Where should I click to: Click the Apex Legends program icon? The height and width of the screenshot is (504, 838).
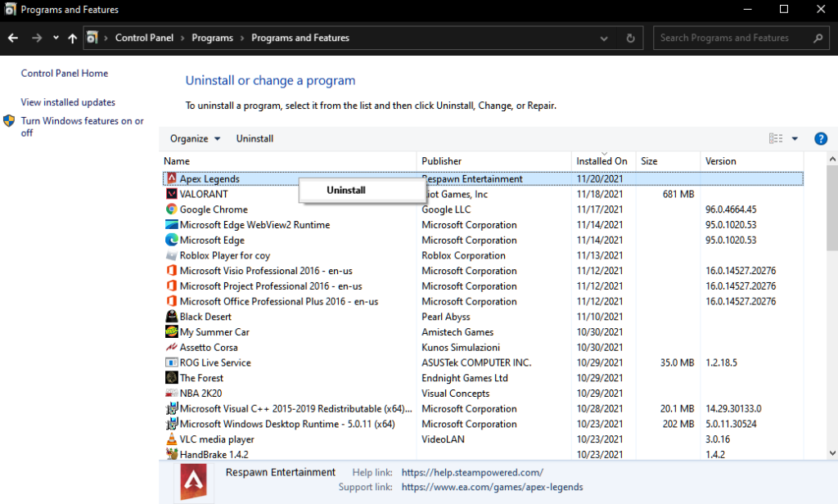[172, 178]
